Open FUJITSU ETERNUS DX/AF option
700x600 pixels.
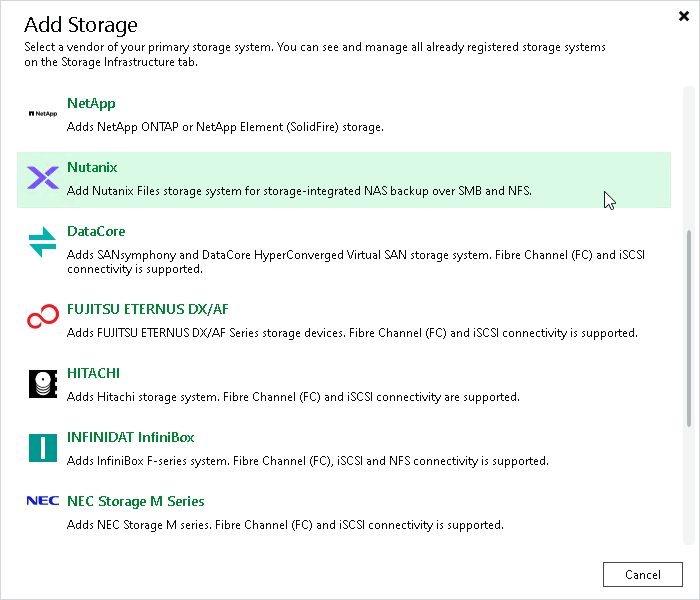point(148,309)
